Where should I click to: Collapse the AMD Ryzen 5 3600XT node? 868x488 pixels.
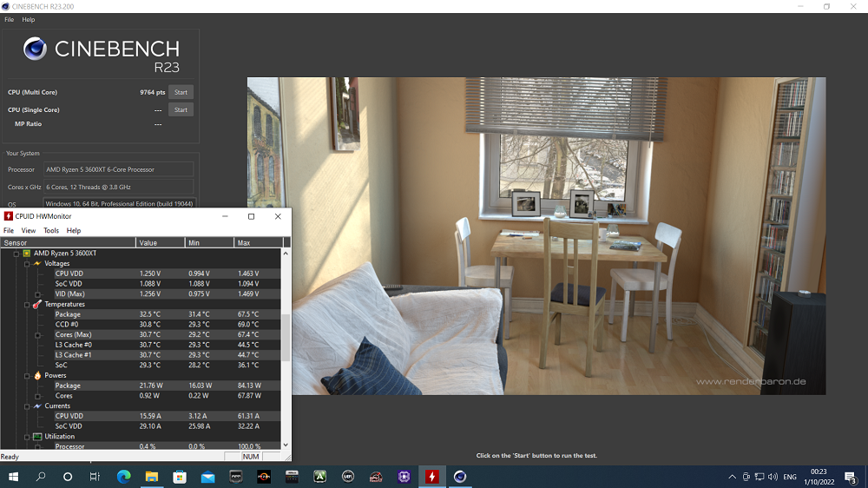pos(16,254)
